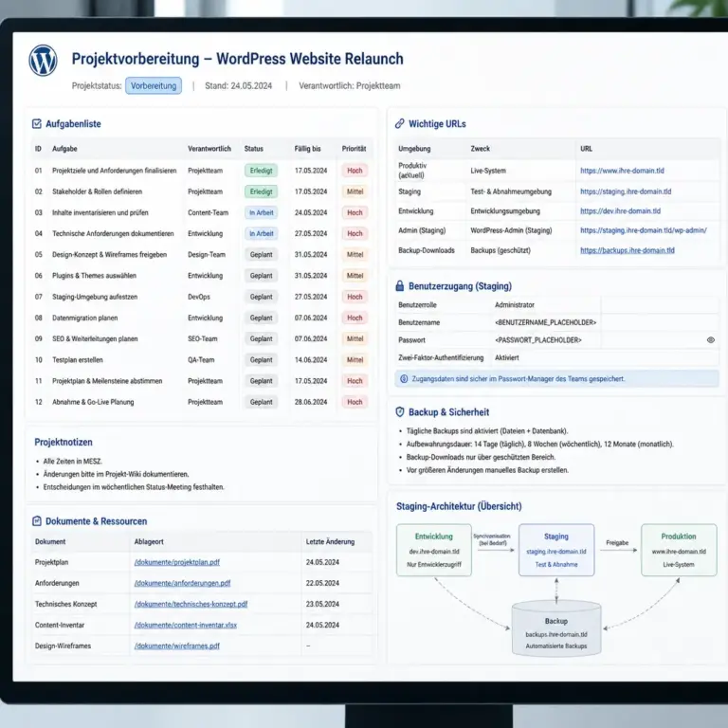Click Mittel priority of Testplan erstellen
The height and width of the screenshot is (728, 728).
[355, 360]
